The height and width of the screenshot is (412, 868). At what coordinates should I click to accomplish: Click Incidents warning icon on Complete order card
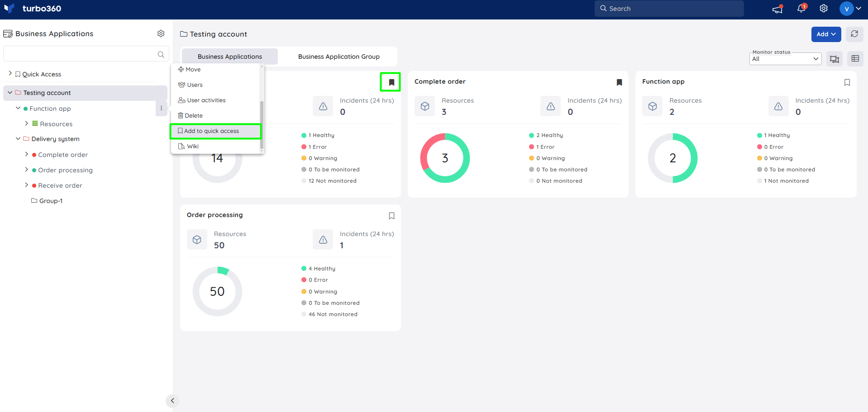click(x=551, y=106)
